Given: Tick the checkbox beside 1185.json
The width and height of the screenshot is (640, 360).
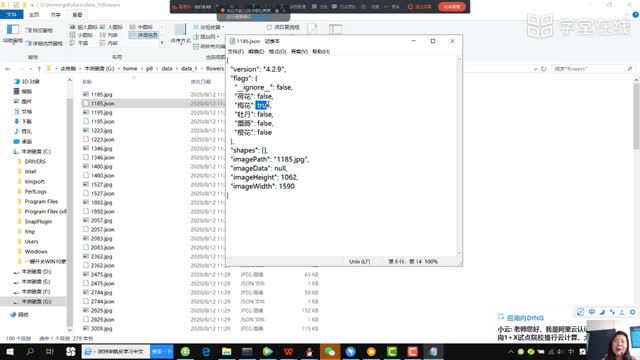Looking at the screenshot, I should pos(86,103).
